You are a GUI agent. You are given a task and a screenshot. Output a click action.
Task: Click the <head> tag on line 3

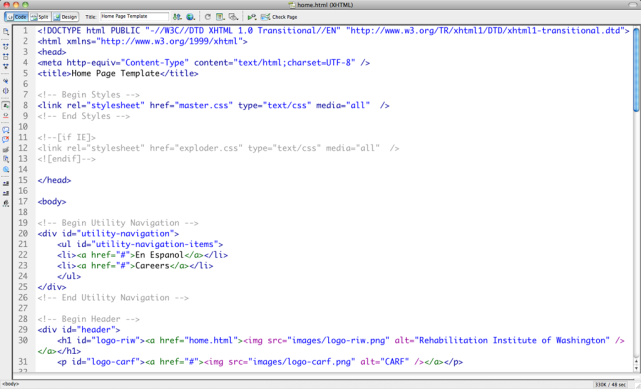click(x=52, y=52)
